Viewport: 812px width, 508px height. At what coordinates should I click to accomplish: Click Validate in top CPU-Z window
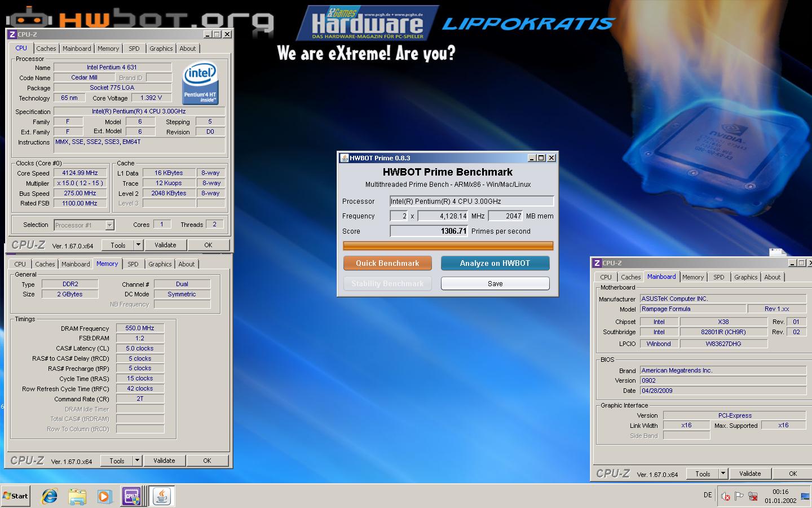[165, 245]
